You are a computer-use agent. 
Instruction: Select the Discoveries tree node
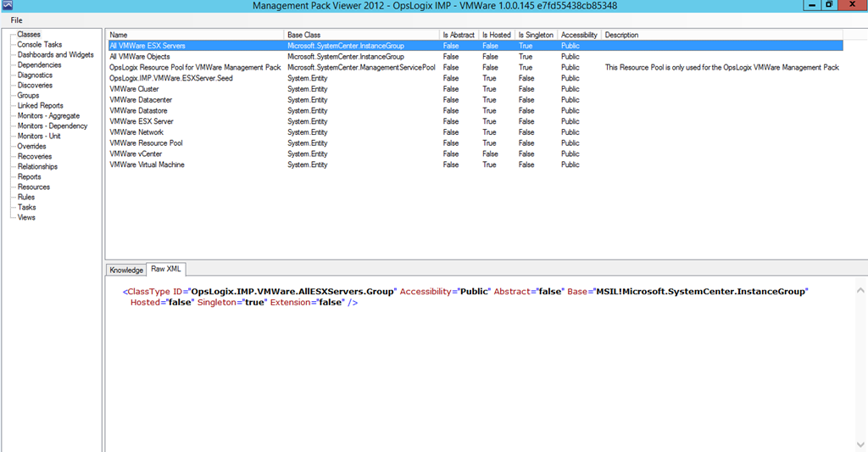(35, 86)
